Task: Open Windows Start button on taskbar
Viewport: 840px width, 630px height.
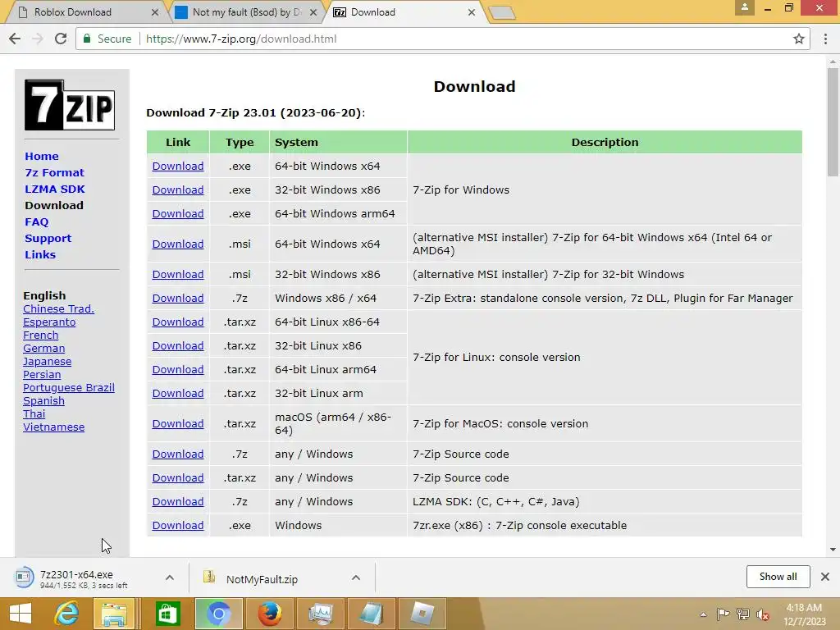Action: [x=21, y=614]
